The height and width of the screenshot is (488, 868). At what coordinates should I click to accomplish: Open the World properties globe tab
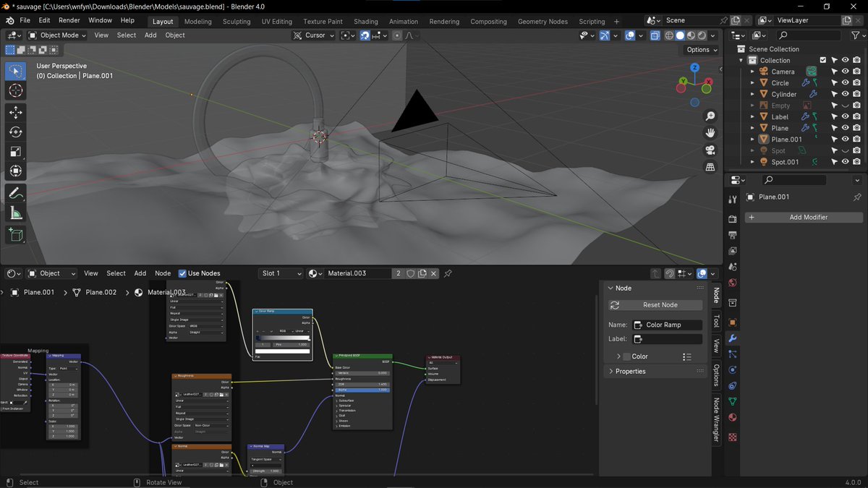[x=733, y=283]
